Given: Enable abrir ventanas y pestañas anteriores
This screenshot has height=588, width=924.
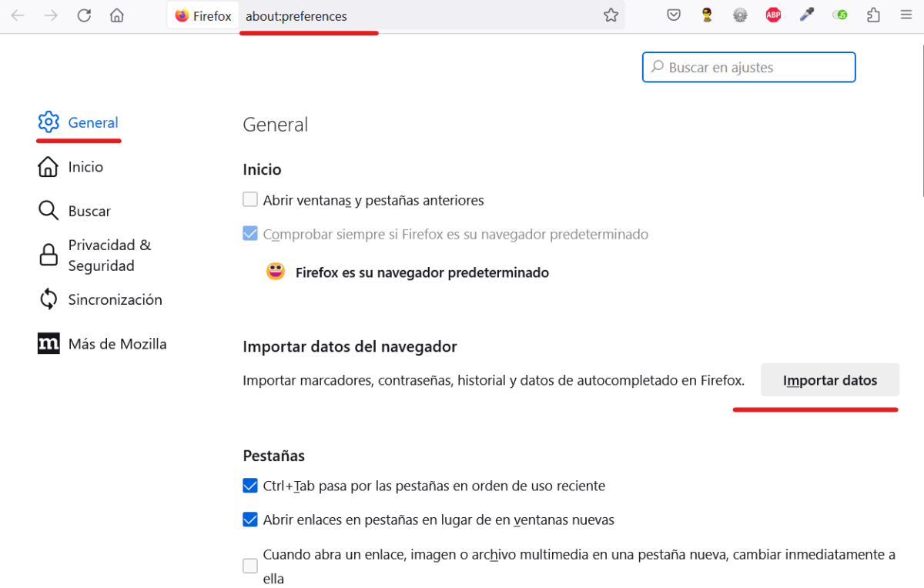Looking at the screenshot, I should coord(250,199).
